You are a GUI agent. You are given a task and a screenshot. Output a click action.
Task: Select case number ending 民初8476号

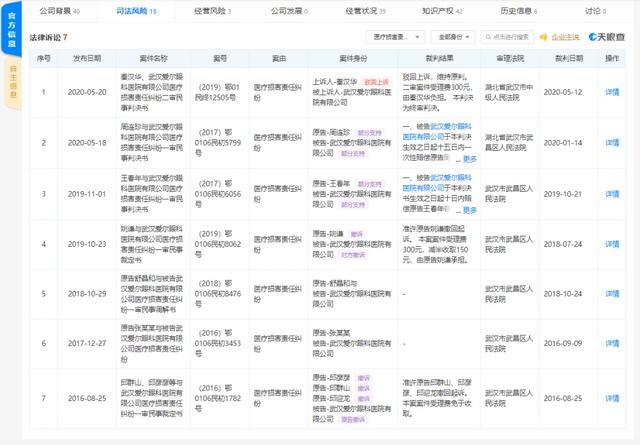point(218,294)
